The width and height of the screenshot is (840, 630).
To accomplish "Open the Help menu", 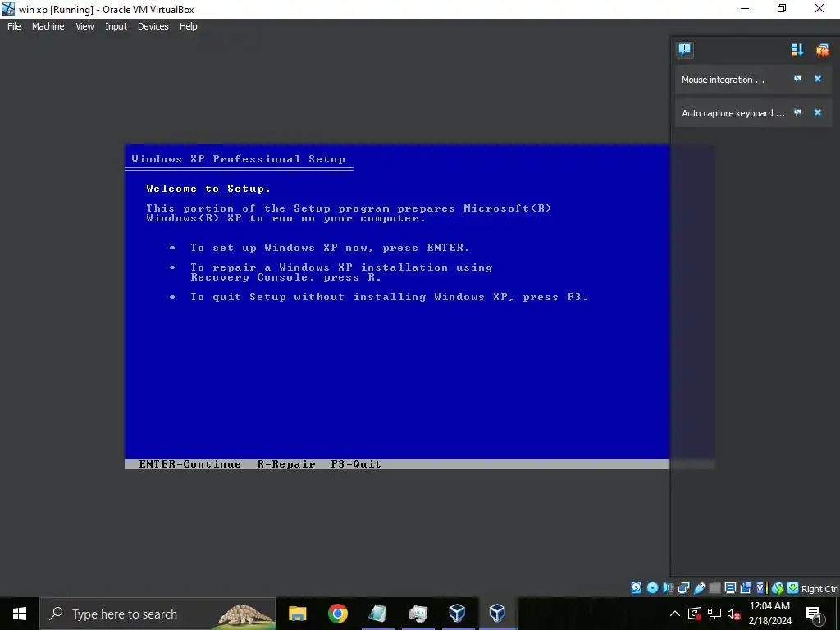I will [188, 26].
